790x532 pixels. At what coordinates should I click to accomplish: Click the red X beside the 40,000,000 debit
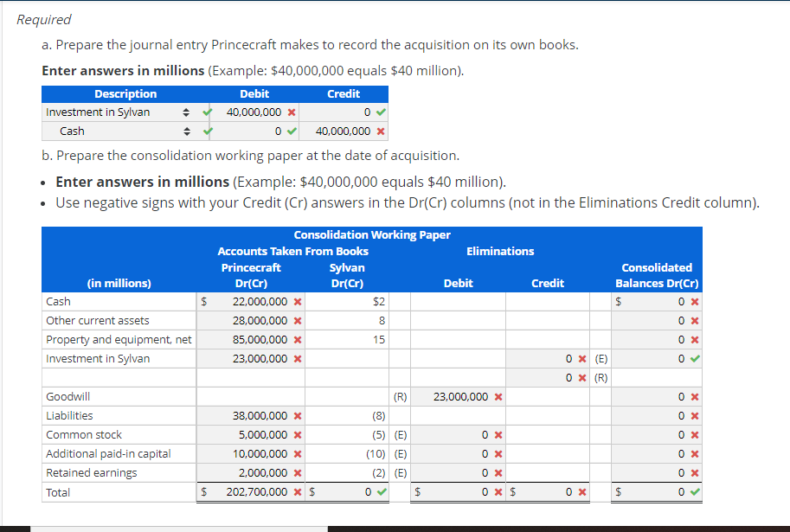pos(291,112)
